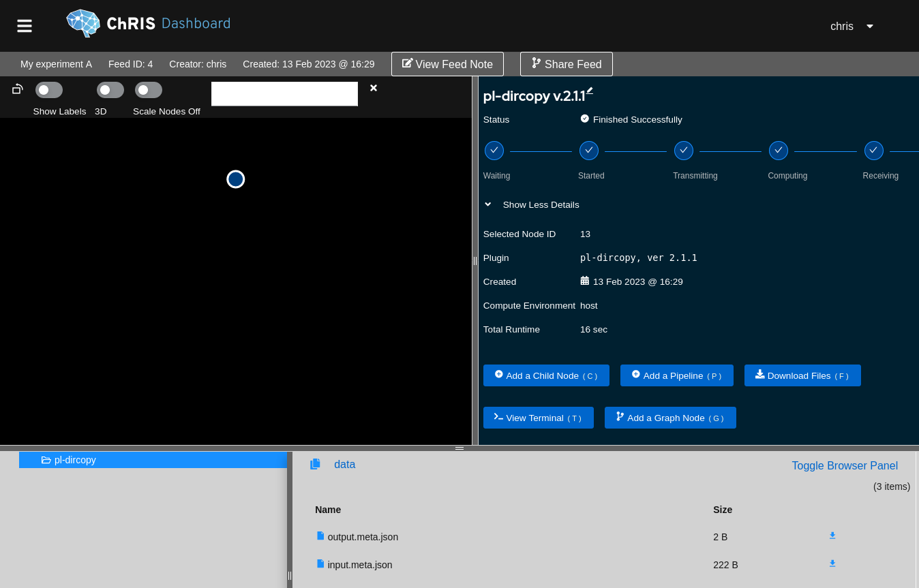The width and height of the screenshot is (919, 588).
Task: Select the blue node in feed graph
Action: 236,179
